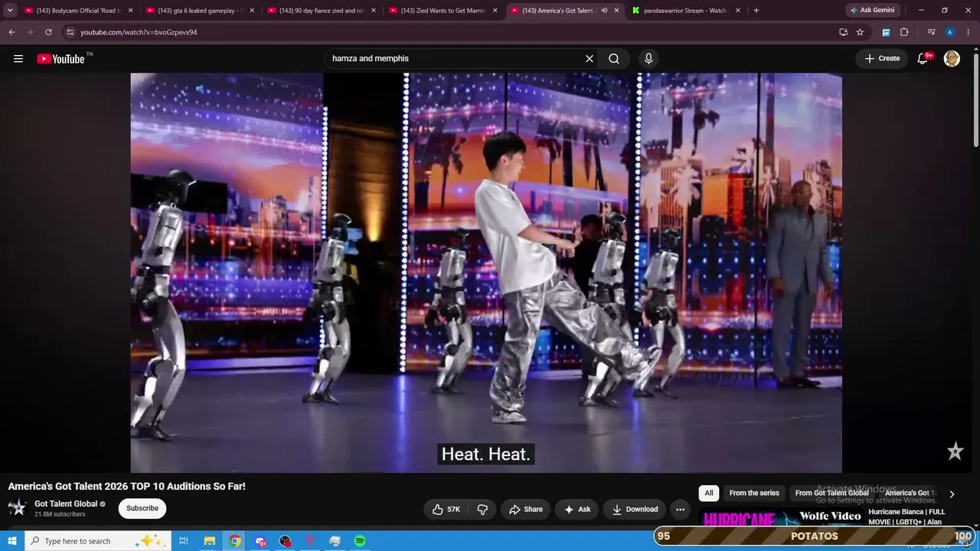Open the Got Talent Global channel avatar
Viewport: 980px width, 551px height.
[17, 508]
